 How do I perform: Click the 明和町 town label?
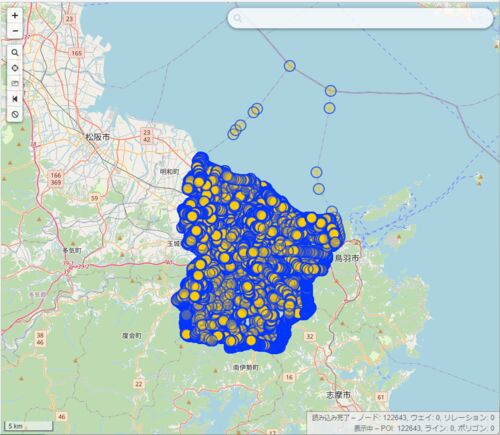169,172
